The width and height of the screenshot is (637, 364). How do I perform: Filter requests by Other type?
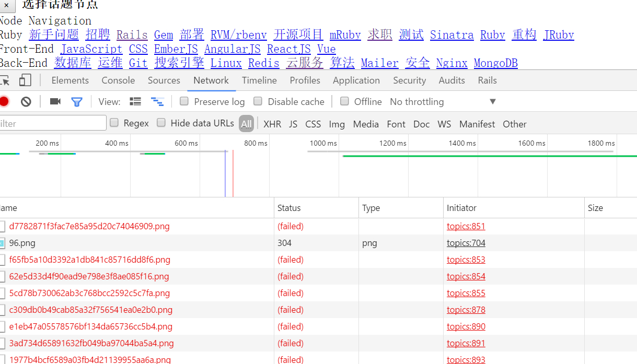pos(515,124)
